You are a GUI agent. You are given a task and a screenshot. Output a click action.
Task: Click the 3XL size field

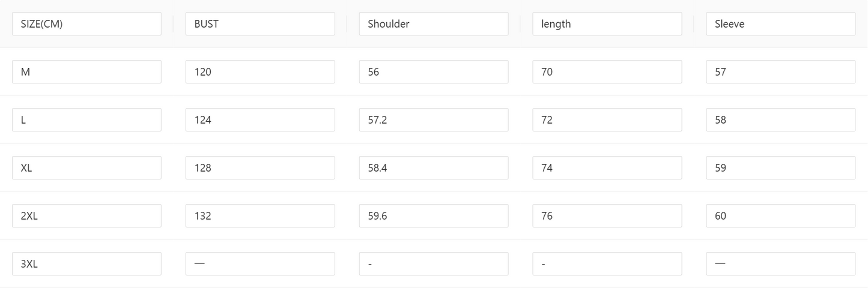coord(86,264)
